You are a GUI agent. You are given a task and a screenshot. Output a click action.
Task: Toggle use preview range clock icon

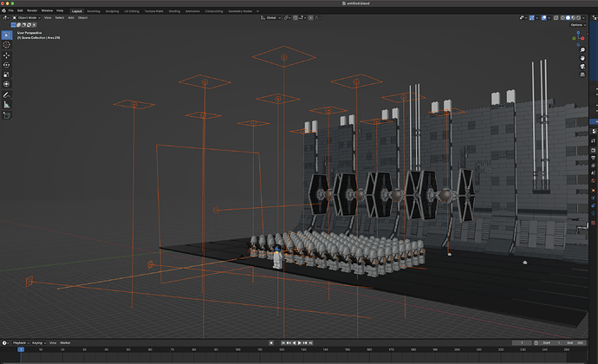pos(536,343)
